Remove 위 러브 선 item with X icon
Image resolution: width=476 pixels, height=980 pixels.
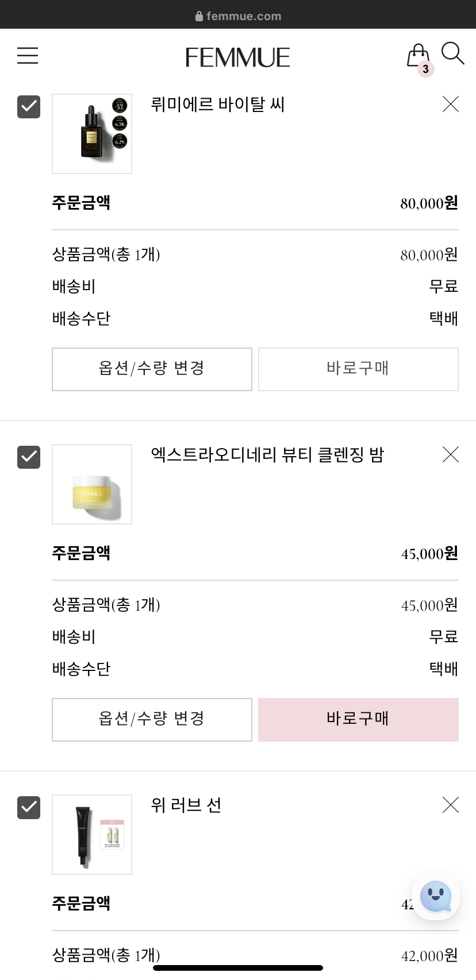click(451, 805)
